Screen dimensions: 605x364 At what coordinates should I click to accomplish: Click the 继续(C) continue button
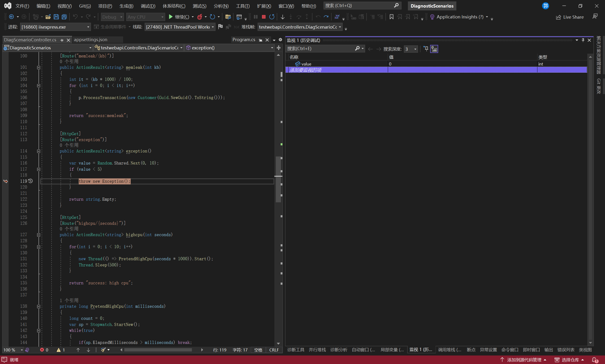[x=179, y=17]
